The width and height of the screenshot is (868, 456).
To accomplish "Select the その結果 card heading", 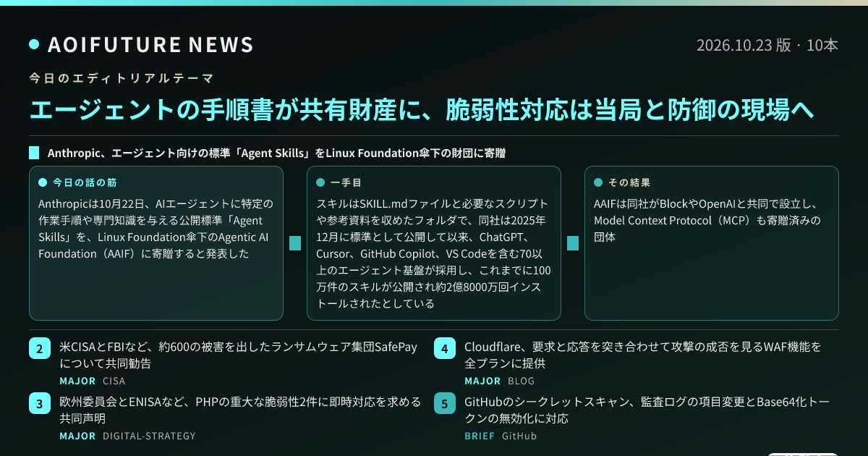I will tap(629, 182).
